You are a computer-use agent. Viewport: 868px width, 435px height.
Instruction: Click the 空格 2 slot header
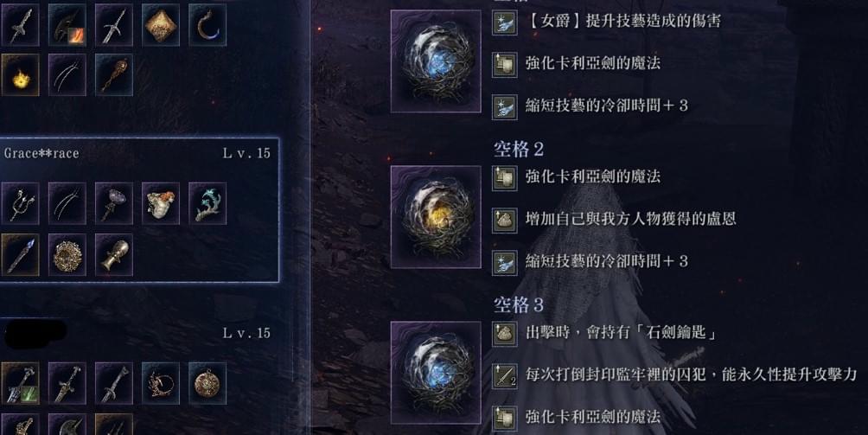519,149
